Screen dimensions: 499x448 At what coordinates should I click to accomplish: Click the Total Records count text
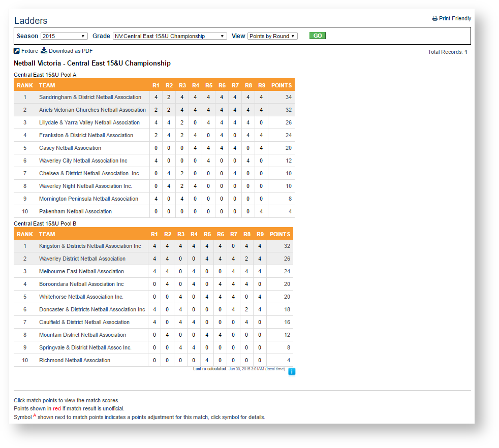pyautogui.click(x=448, y=52)
